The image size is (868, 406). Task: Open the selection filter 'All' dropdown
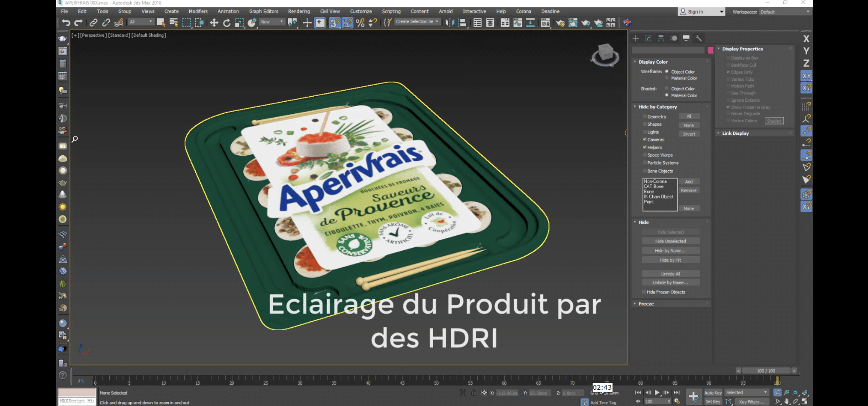tap(141, 22)
